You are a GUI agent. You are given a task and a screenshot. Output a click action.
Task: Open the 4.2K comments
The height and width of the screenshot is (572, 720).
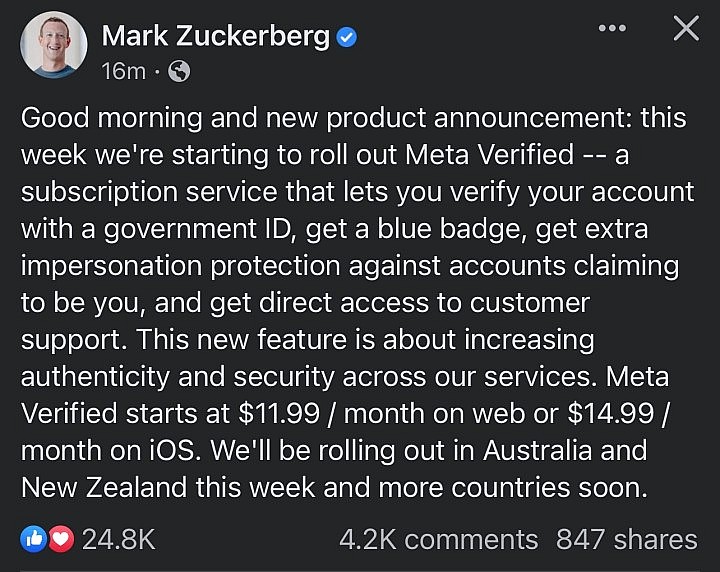[x=438, y=540]
